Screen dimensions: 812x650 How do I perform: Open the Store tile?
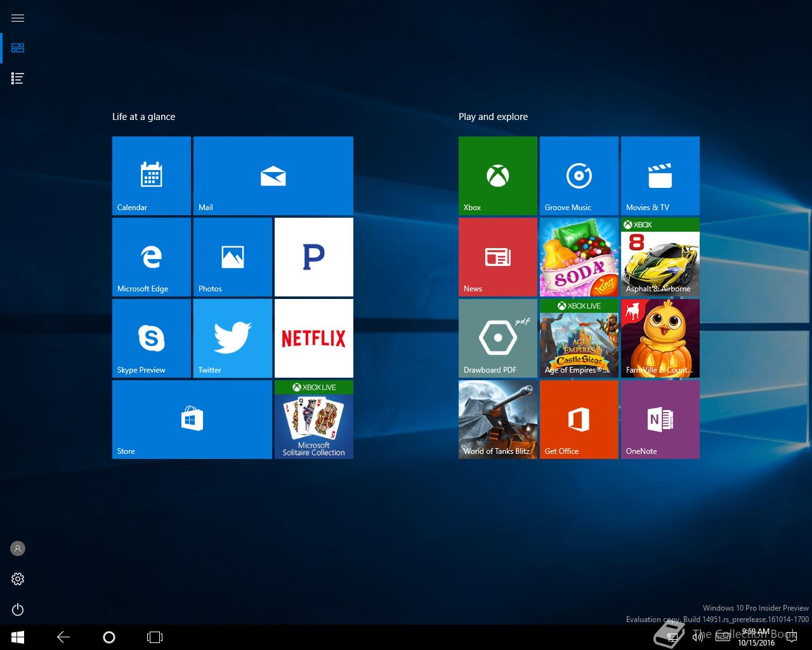(x=192, y=420)
